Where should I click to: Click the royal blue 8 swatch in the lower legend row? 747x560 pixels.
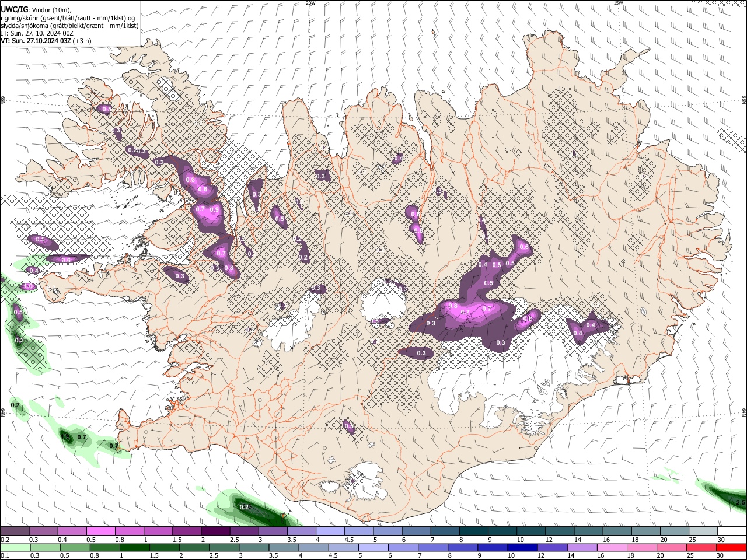coord(463,547)
